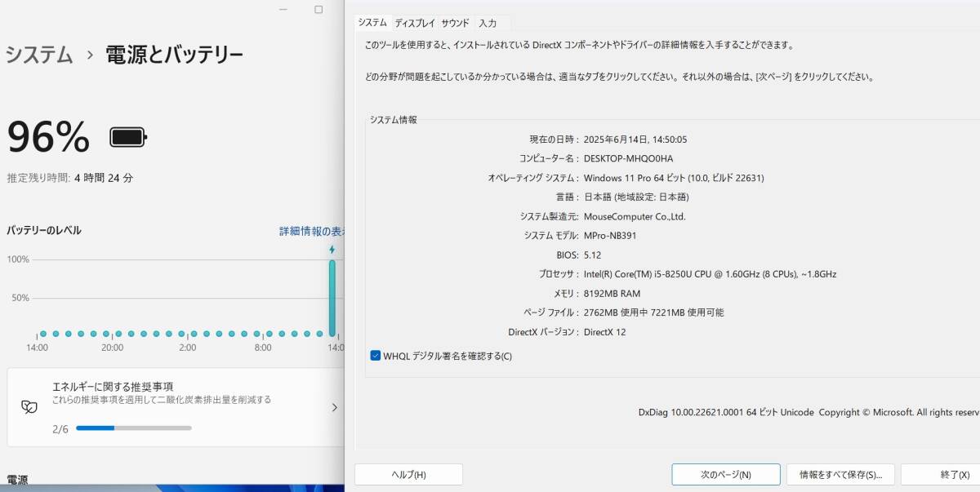Click the language 日本語 text
The width and height of the screenshot is (980, 492).
coord(636,197)
